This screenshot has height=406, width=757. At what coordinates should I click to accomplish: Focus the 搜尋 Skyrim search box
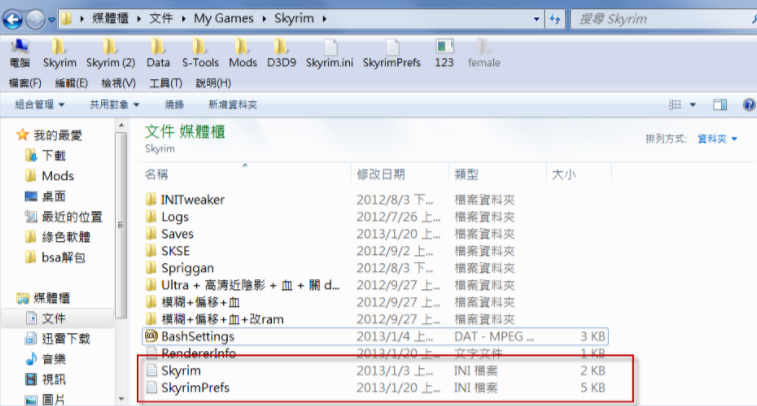coord(664,19)
